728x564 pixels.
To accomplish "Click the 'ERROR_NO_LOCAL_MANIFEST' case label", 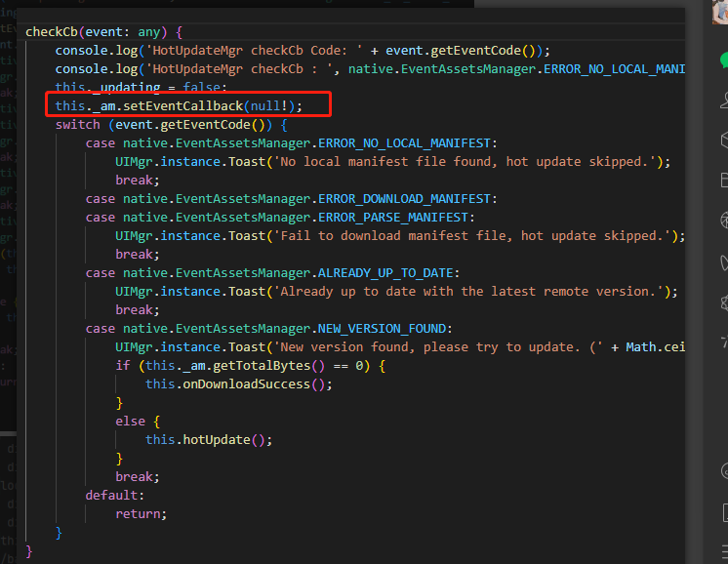I will tap(291, 143).
